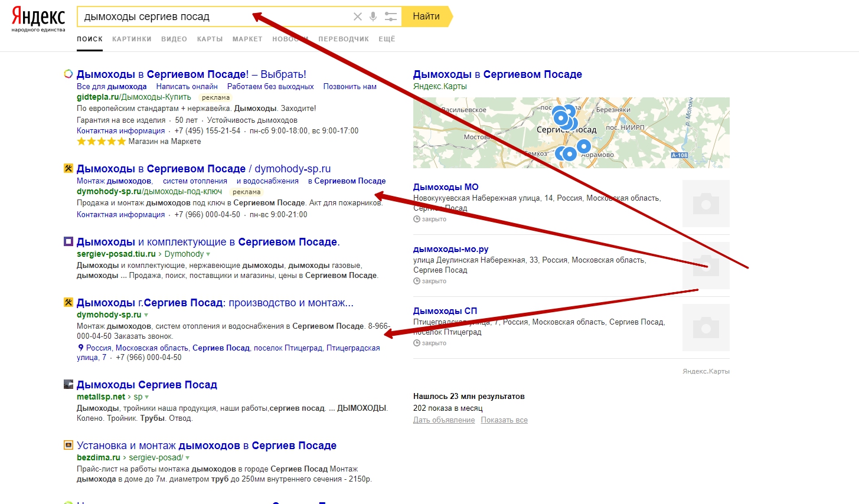
Task: Click the Яндекс.Карты map preview
Action: pyautogui.click(x=571, y=133)
